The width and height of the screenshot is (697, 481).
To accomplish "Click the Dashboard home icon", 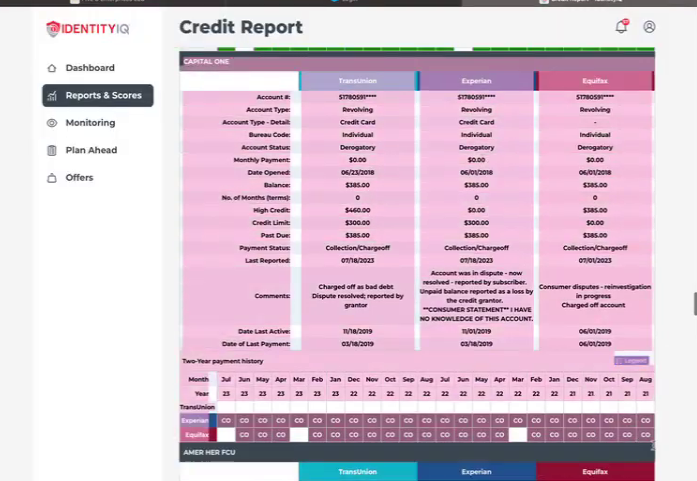I will pyautogui.click(x=52, y=68).
